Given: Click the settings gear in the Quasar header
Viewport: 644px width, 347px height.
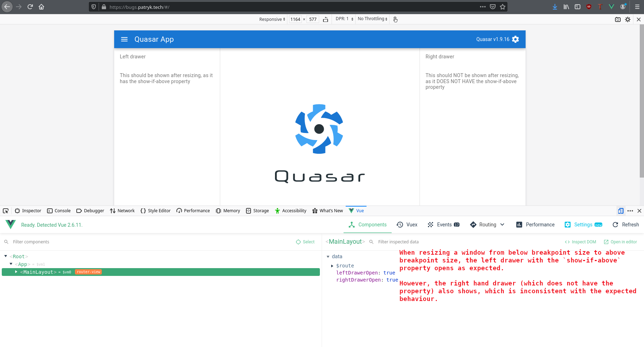Looking at the screenshot, I should [x=515, y=39].
